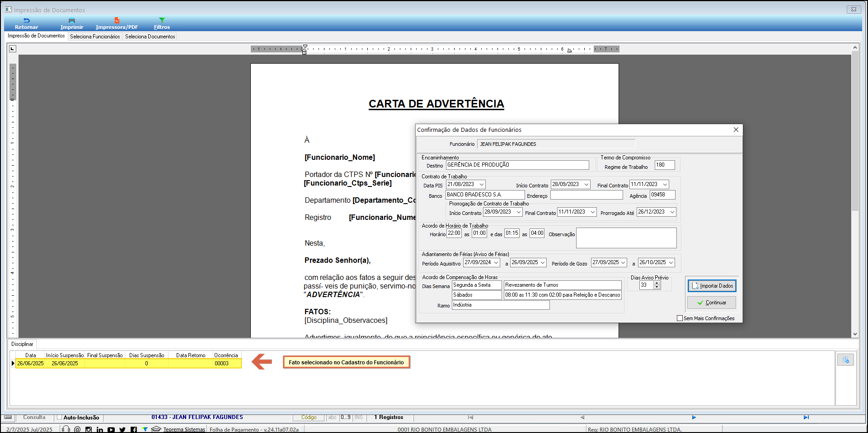
Task: Open Período de Gozo end date 26/10/2025 dropdown
Action: point(671,262)
